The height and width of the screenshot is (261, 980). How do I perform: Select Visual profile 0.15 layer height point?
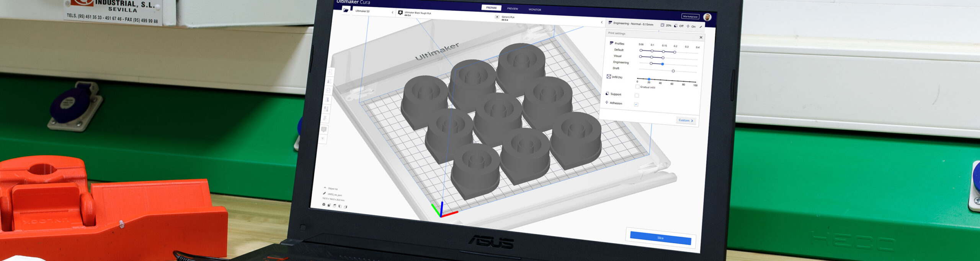pos(663,58)
